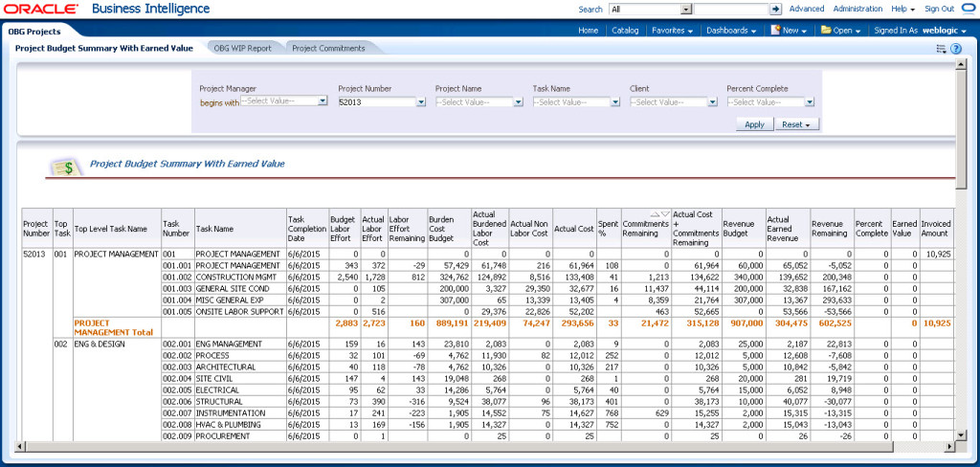Click the Sign Out link
This screenshot has height=467, width=980.
pyautogui.click(x=940, y=10)
